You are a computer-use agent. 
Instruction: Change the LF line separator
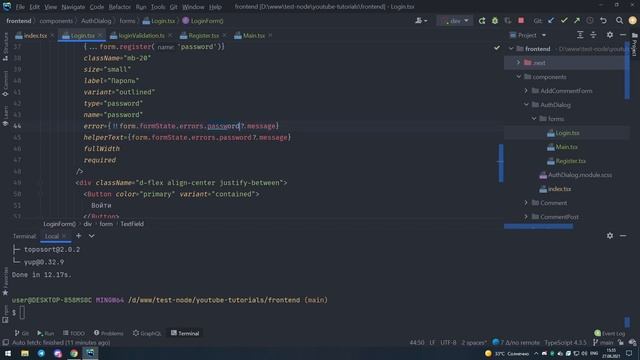432,342
